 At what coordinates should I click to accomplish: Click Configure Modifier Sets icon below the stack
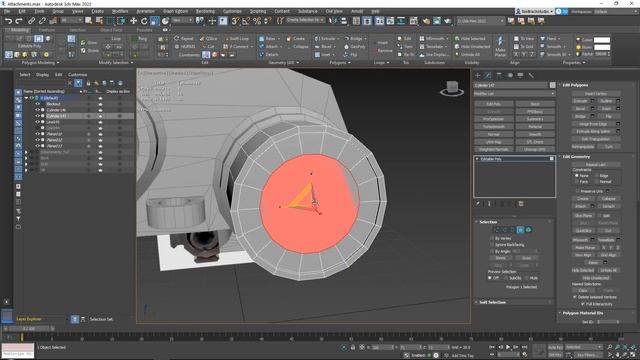pos(521,204)
